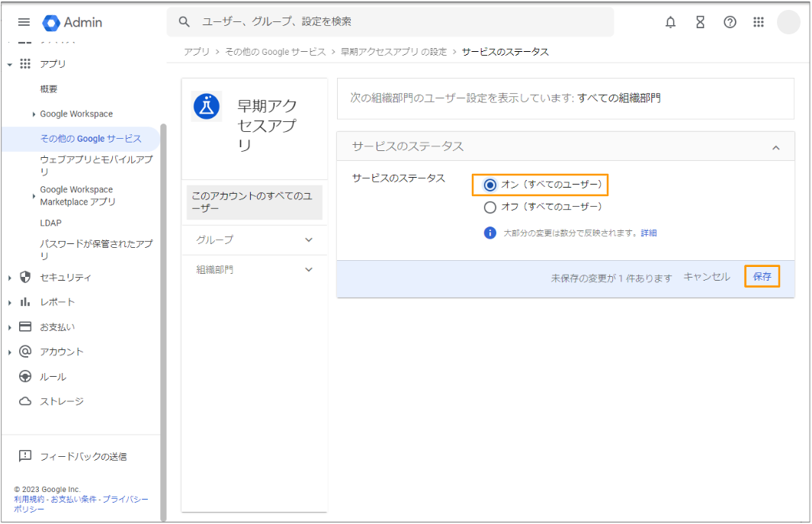This screenshot has width=812, height=524.
Task: Focus the ユーザー、グループ、設定を検索 field
Action: pos(390,22)
